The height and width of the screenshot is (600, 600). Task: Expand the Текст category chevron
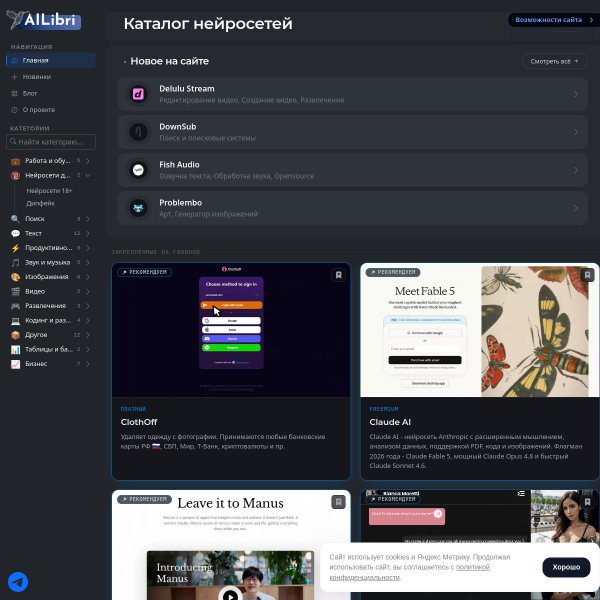pos(88,233)
